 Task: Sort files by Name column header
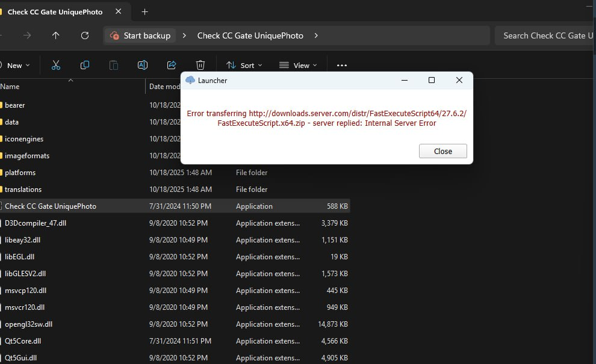tap(10, 87)
